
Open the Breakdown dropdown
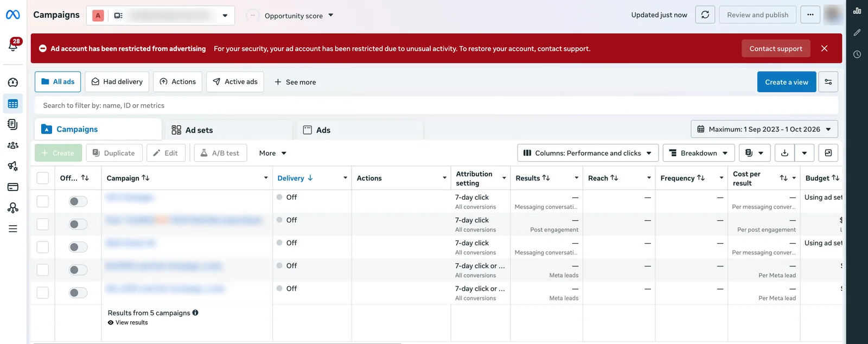[699, 153]
